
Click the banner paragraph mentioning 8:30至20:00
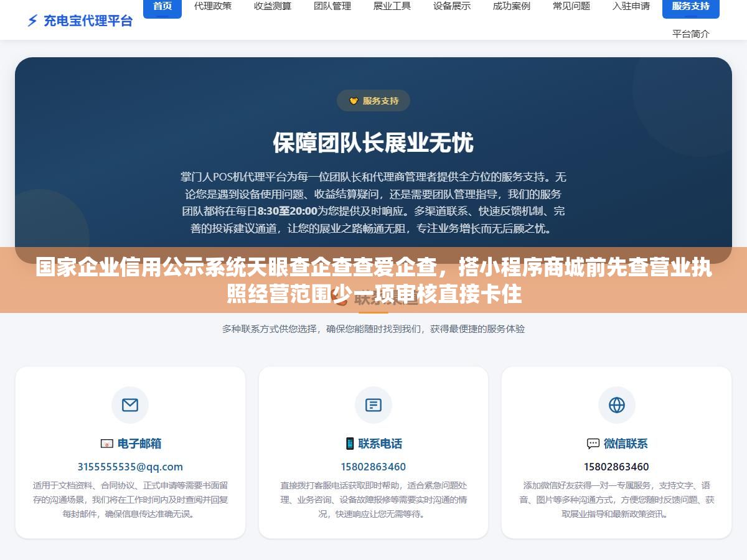click(x=374, y=202)
